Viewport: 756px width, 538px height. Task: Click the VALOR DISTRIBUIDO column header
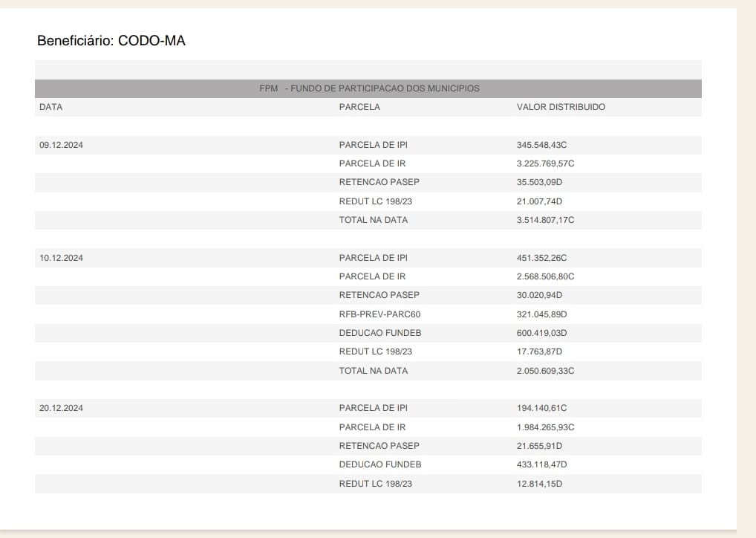point(561,107)
